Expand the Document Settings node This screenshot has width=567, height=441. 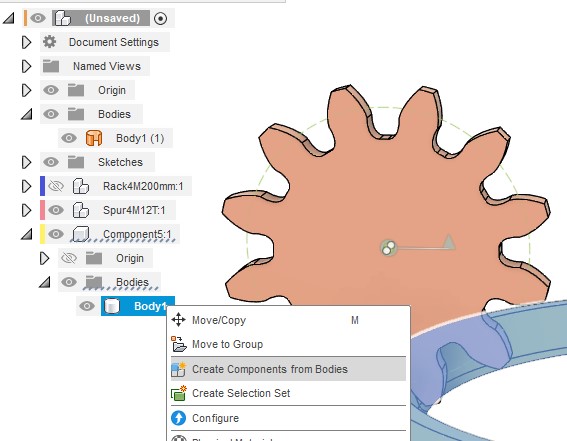pyautogui.click(x=26, y=42)
